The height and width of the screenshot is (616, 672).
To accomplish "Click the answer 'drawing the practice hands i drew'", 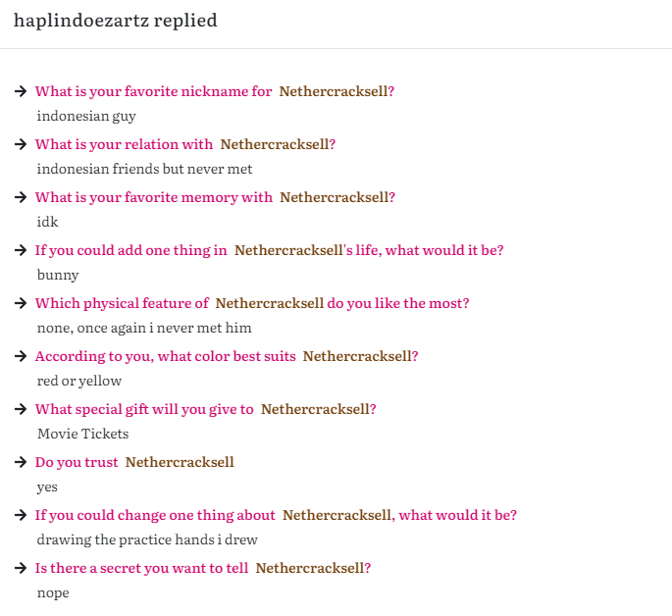I will [147, 539].
